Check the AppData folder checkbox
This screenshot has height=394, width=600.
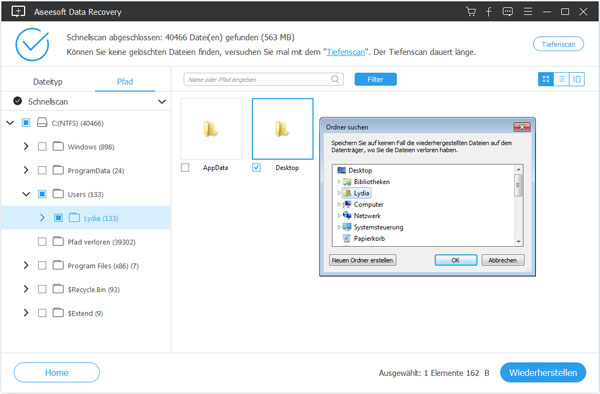click(x=185, y=168)
